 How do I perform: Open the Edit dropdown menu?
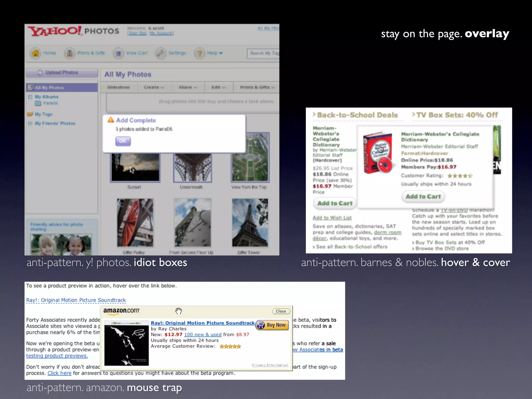click(218, 87)
